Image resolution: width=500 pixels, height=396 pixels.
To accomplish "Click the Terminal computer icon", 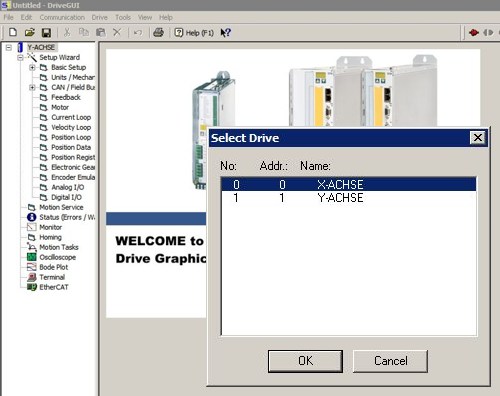I will [x=32, y=277].
